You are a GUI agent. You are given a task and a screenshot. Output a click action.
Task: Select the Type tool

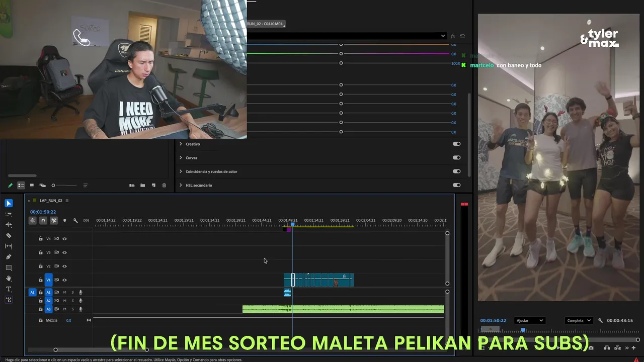(x=9, y=289)
